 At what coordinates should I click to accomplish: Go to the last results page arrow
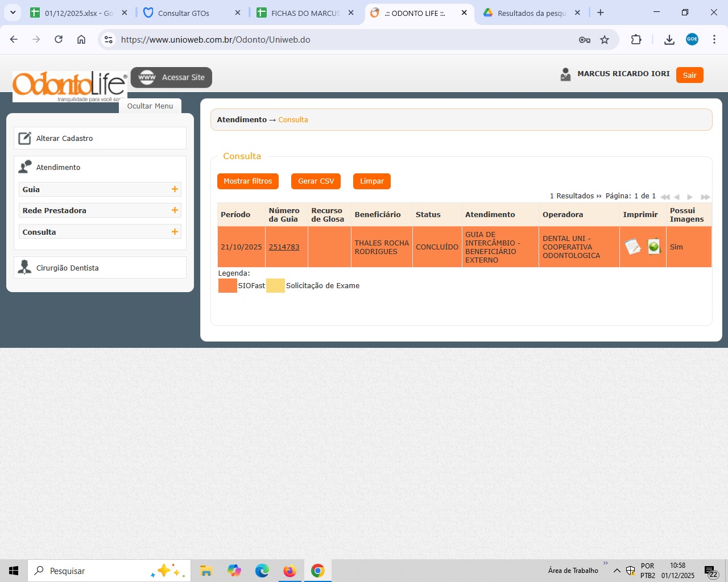(x=705, y=197)
